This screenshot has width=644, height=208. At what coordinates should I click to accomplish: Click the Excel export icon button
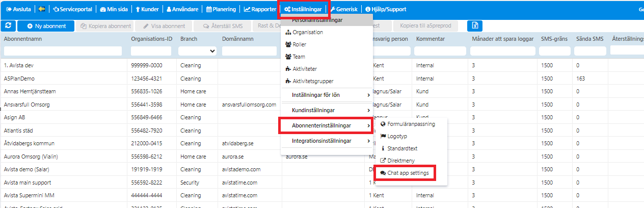pos(475,25)
